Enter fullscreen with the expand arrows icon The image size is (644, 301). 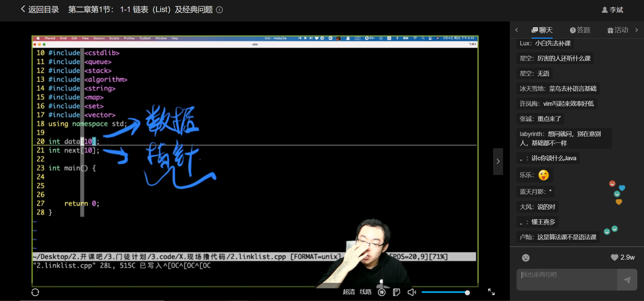[x=491, y=292]
